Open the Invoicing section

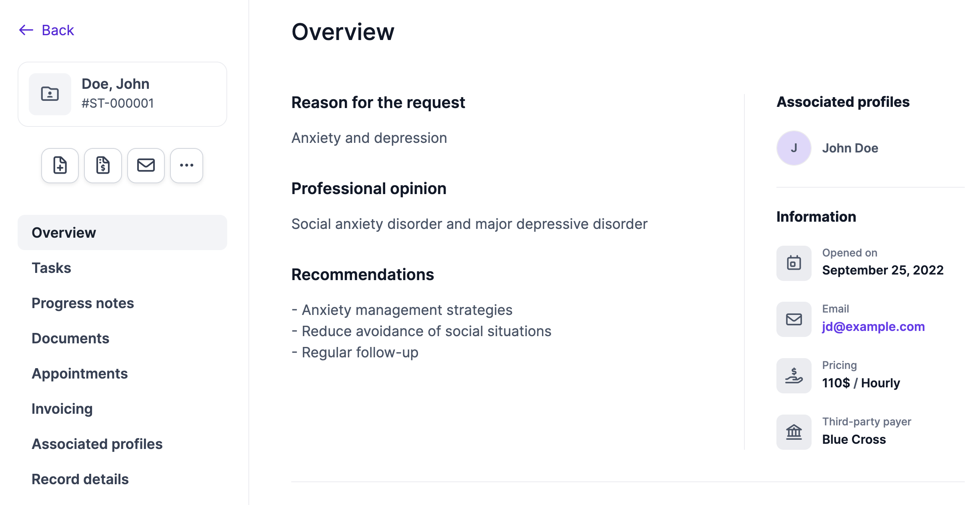pyautogui.click(x=62, y=409)
